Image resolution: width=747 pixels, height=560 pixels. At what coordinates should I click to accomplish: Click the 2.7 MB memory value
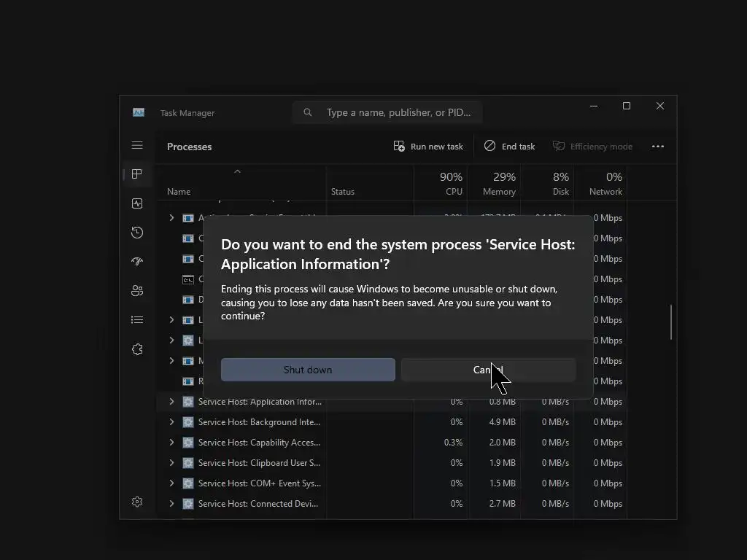tap(502, 504)
